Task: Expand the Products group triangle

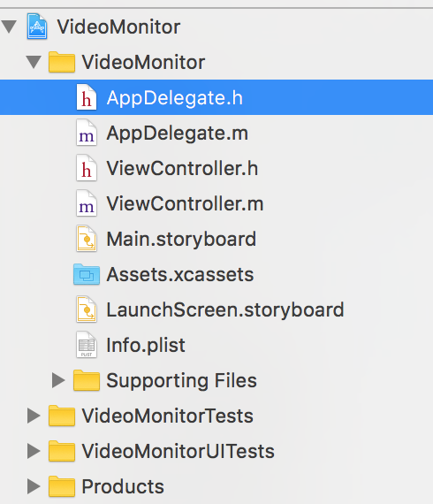Action: coord(34,486)
